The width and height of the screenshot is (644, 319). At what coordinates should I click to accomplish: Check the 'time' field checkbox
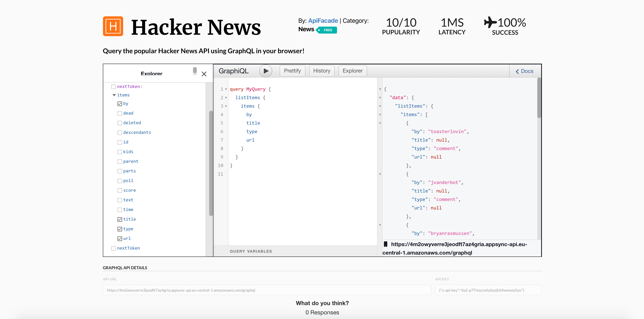pos(120,210)
